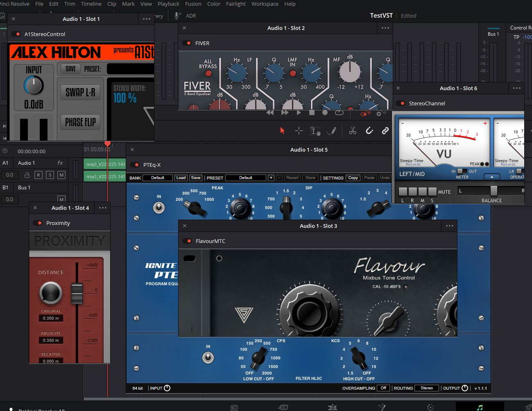
Task: Open the Fairlight menu
Action: click(236, 4)
